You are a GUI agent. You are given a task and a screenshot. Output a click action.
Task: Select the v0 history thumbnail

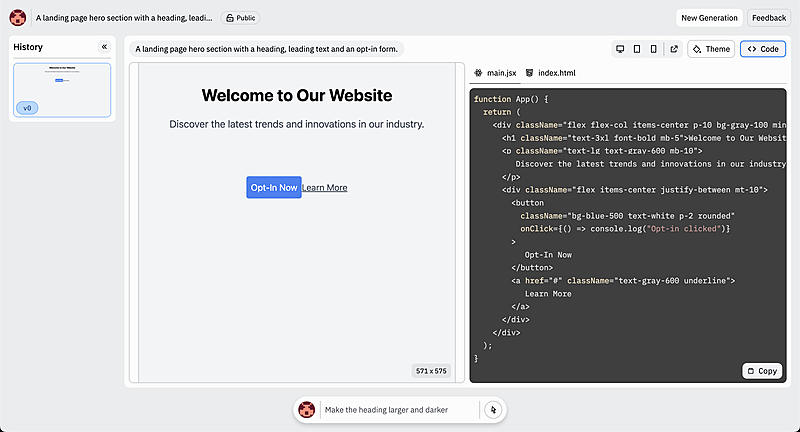(62, 90)
